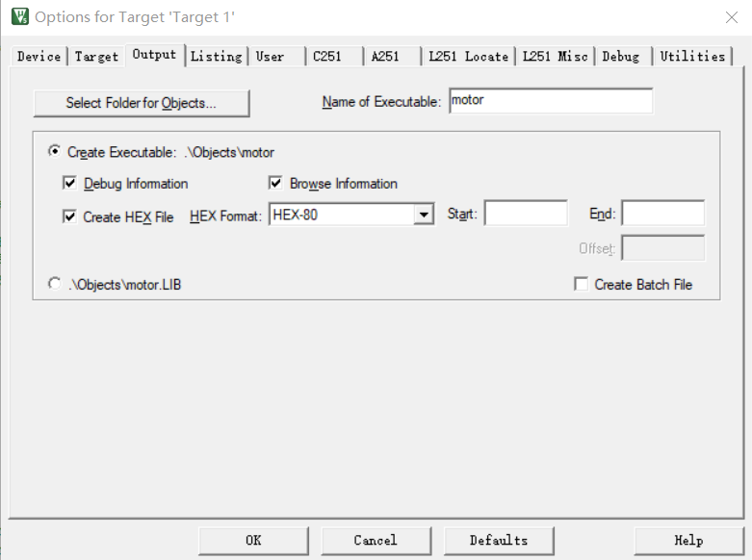Click the Keil uVision icon in title bar

tap(20, 16)
